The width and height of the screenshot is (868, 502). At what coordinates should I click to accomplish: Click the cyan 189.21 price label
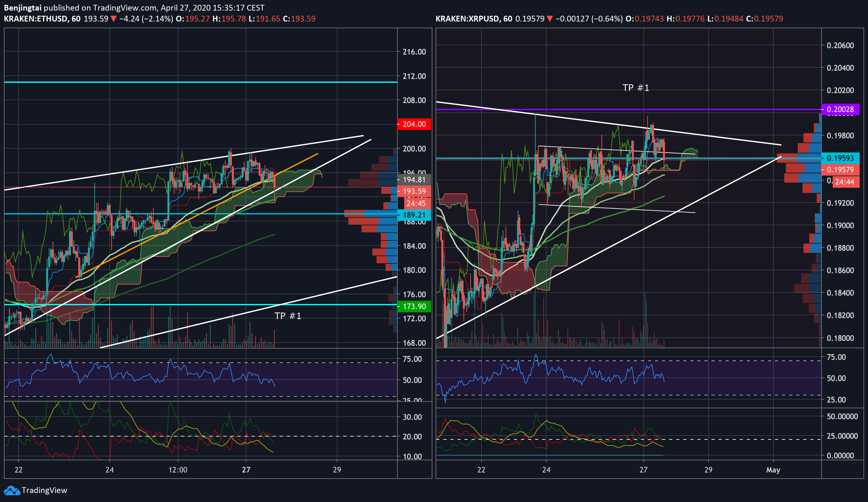pyautogui.click(x=414, y=215)
